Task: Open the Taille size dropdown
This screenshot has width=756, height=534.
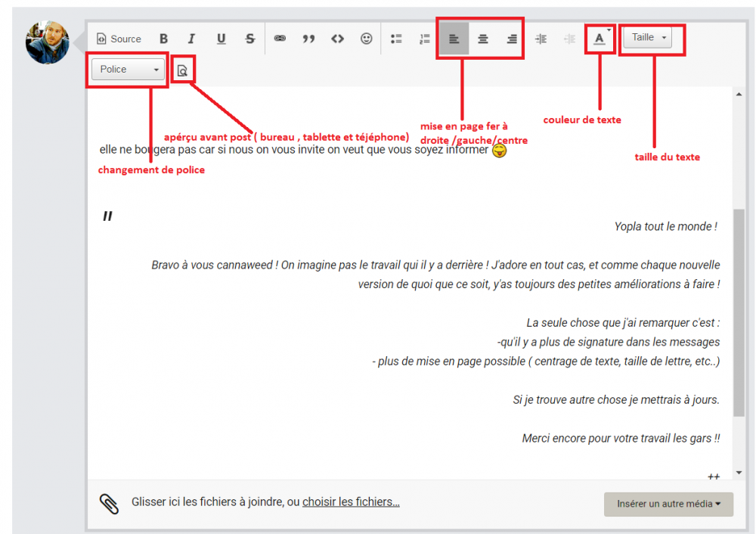Action: [x=647, y=38]
